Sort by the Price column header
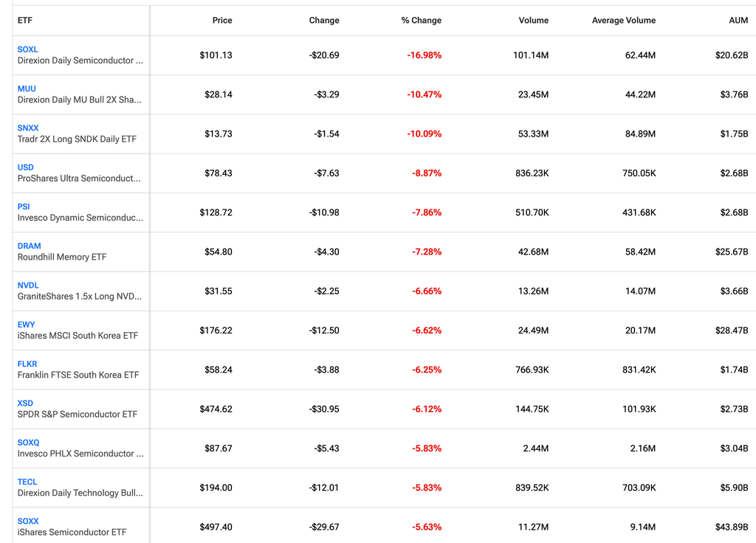Screen dimensions: 756x543 (x=222, y=20)
